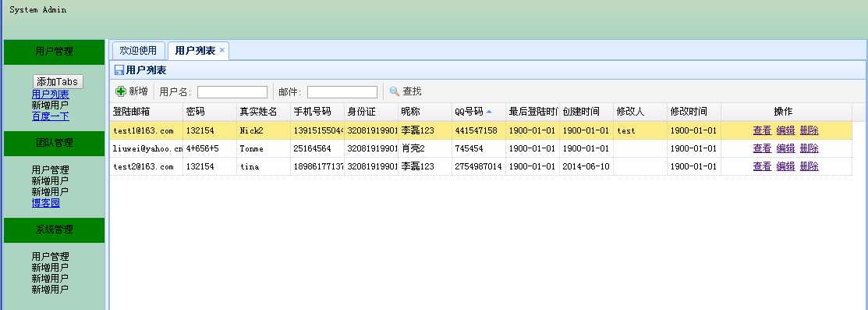
Task: Click the magnifier 查找 search icon
Action: click(x=395, y=91)
